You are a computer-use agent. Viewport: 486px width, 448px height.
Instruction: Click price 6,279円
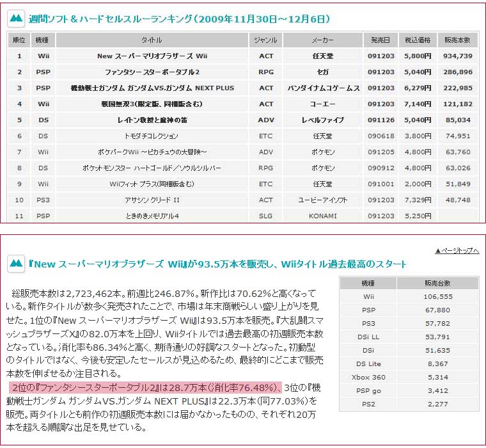418,88
